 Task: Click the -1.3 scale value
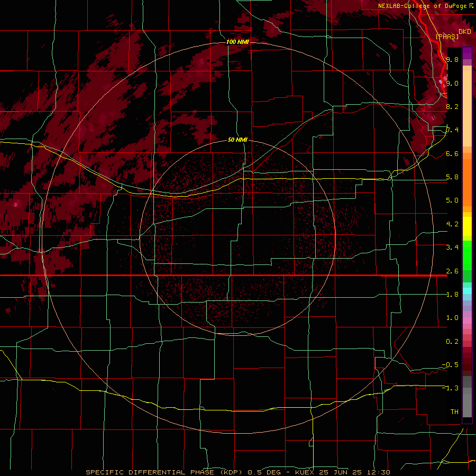(451, 388)
